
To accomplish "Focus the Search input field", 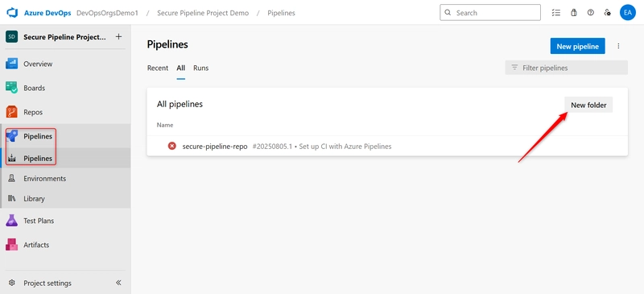I will pos(490,13).
